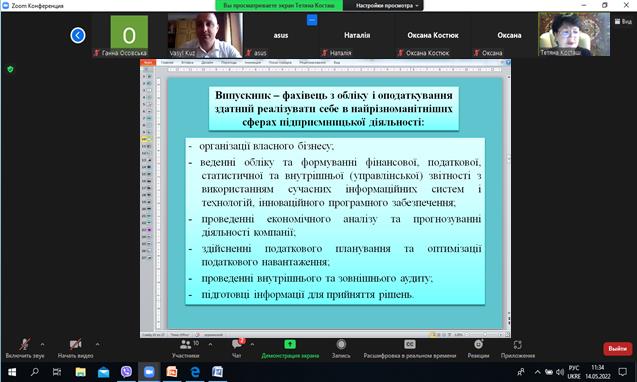Image resolution: width=637 pixels, height=382 pixels.
Task: Click the blue back arrow of video strip
Action: click(78, 35)
